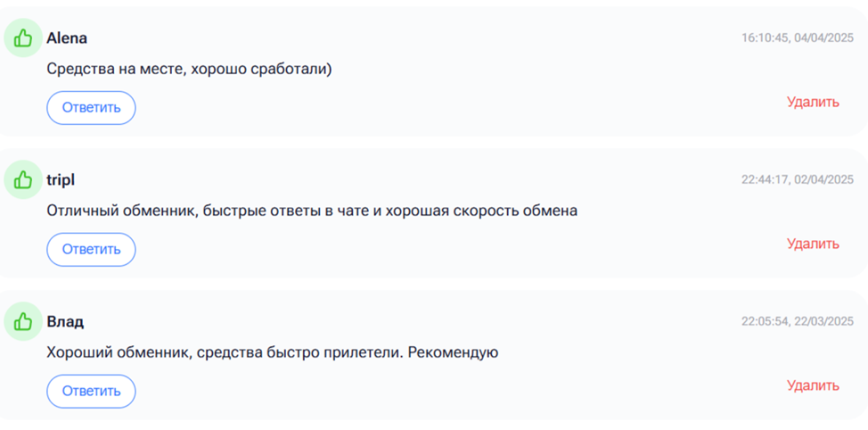This screenshot has width=868, height=430.
Task: Click the text "Средства на месте, хорошо сработали)"
Action: (x=189, y=69)
